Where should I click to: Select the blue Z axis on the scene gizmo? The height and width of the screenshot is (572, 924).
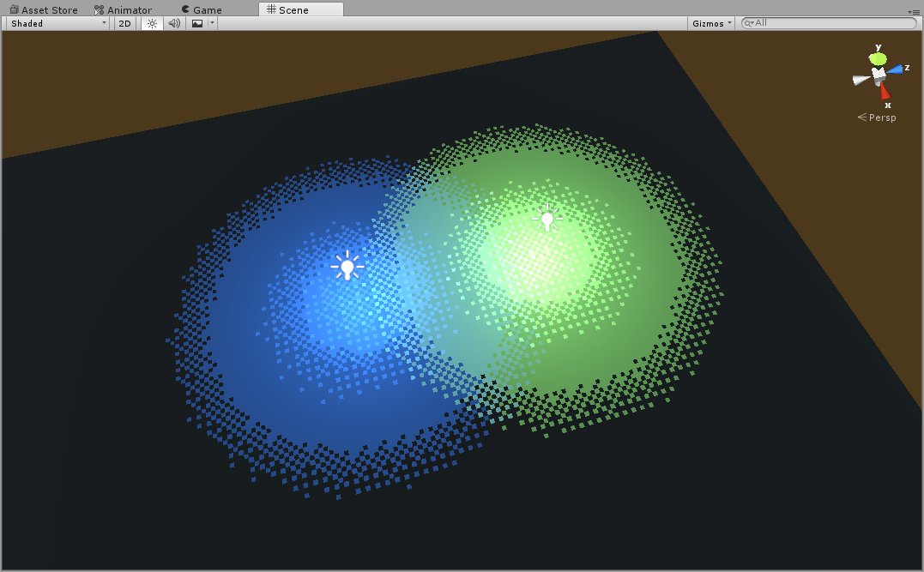(895, 70)
